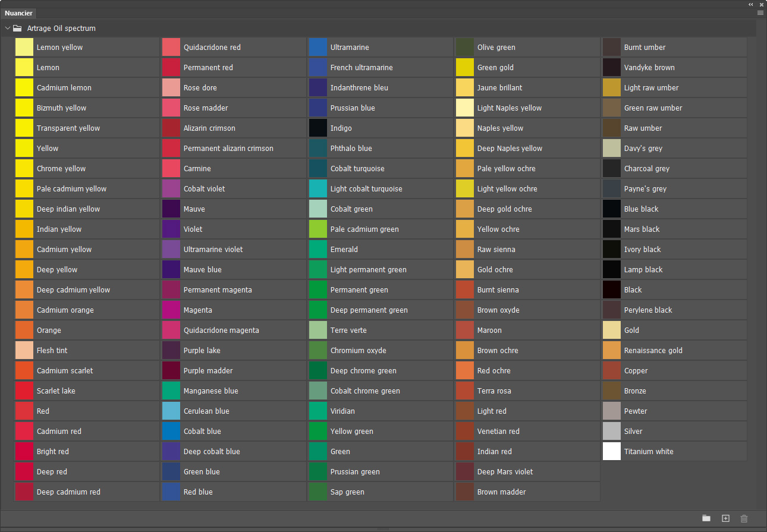767x532 pixels.
Task: Click the 'Renaissance gold' label
Action: coord(653,351)
